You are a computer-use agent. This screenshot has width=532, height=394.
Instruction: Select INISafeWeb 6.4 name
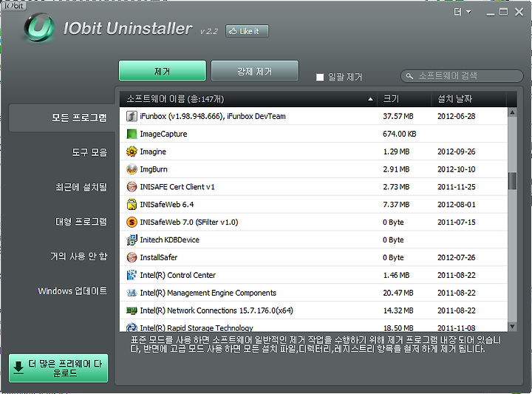click(167, 205)
